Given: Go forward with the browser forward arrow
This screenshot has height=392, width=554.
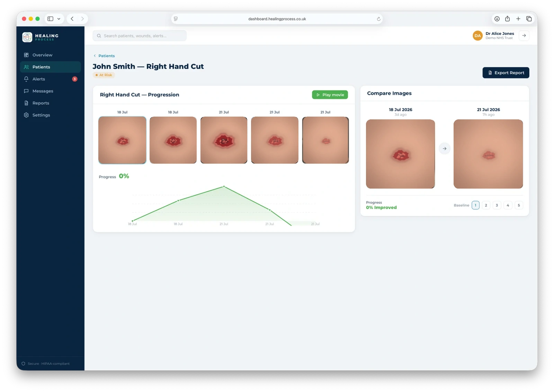Looking at the screenshot, I should (82, 19).
